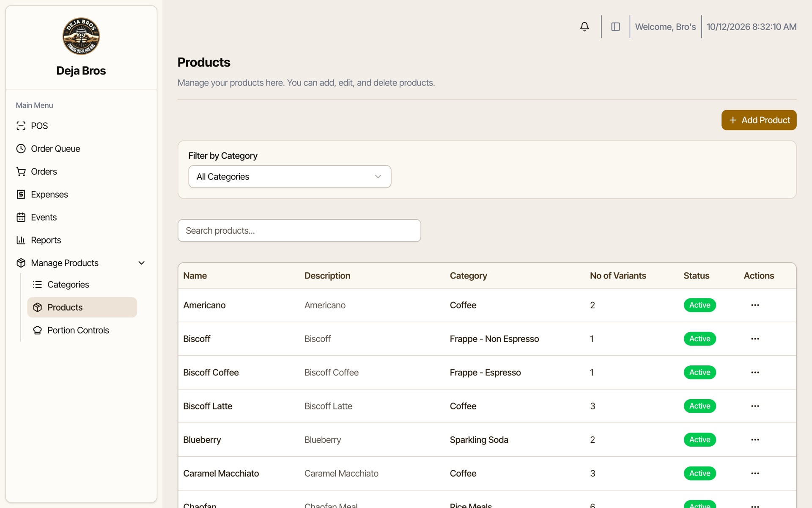Click the Events calendar icon

(21, 217)
